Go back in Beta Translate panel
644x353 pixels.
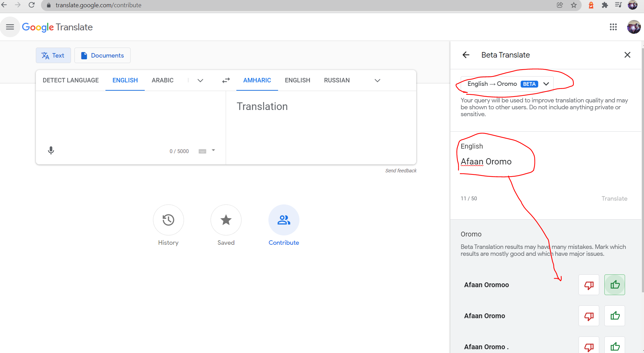(466, 55)
